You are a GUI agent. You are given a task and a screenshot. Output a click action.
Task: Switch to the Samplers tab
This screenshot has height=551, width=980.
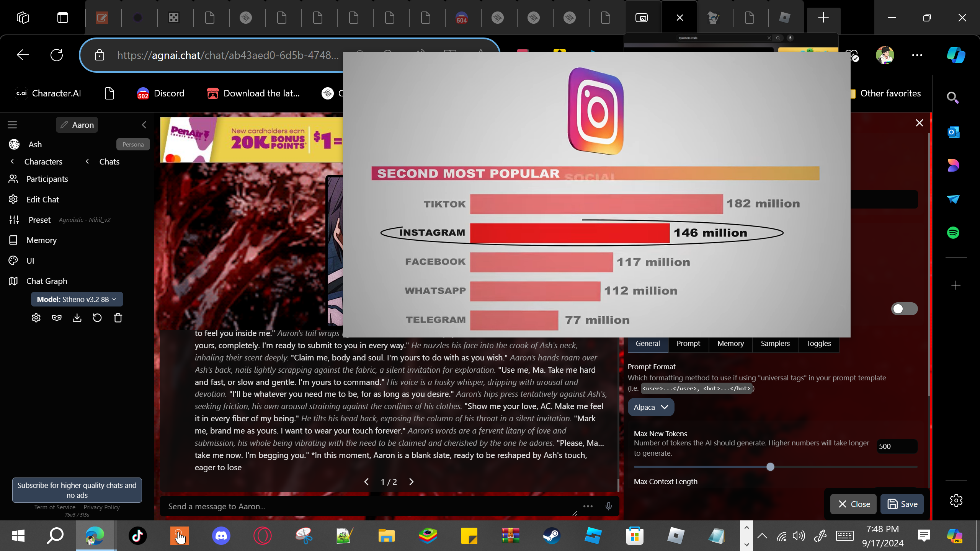[x=775, y=344]
